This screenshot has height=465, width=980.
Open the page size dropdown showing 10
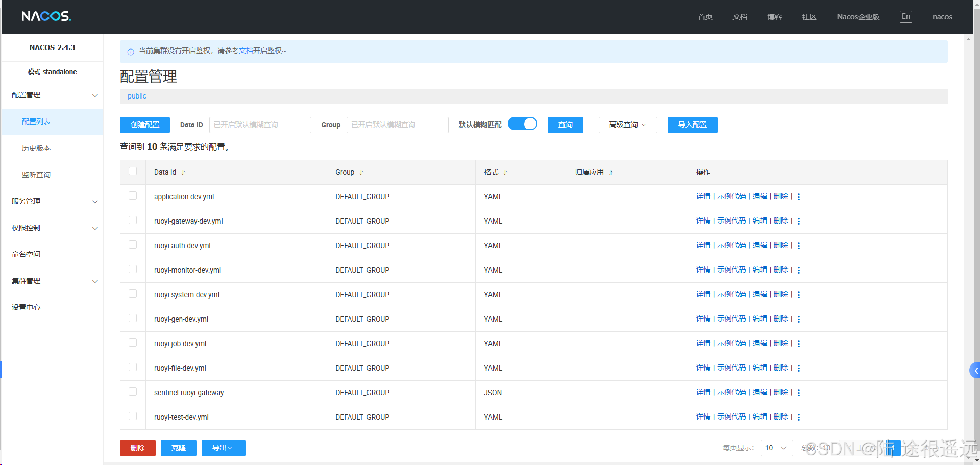(x=776, y=448)
